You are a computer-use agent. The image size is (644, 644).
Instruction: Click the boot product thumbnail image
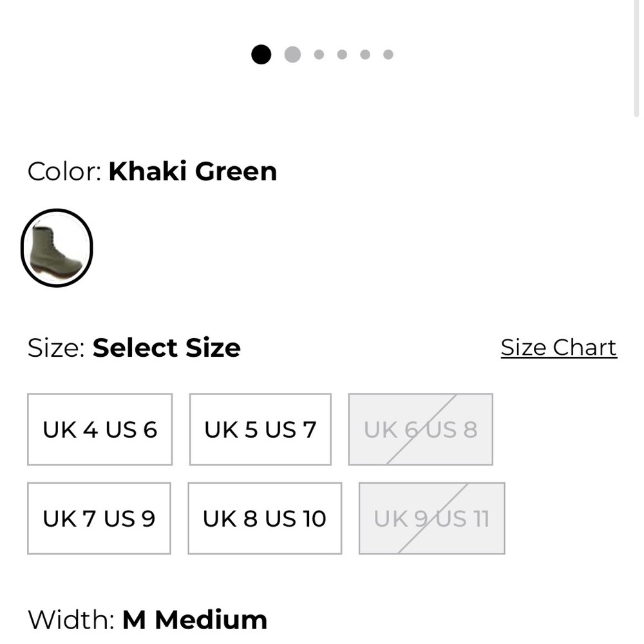pos(57,248)
